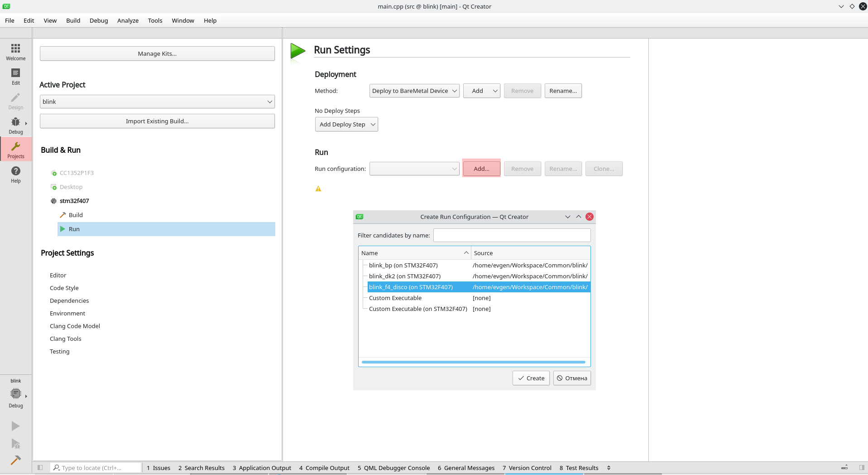Toggle left sidebar in status bar
868x475 pixels.
tap(40, 468)
